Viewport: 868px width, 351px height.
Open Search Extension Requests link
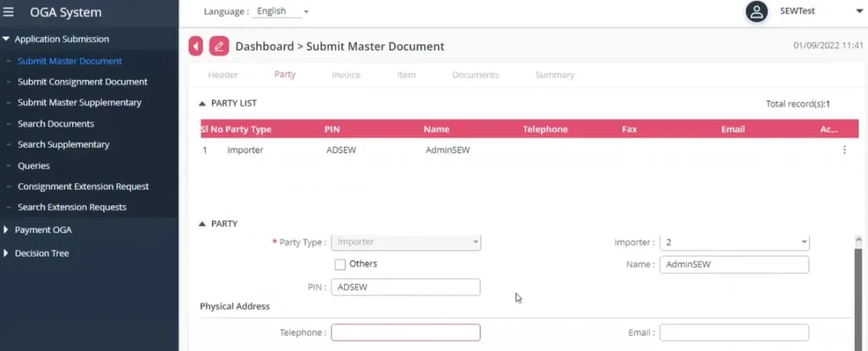72,208
